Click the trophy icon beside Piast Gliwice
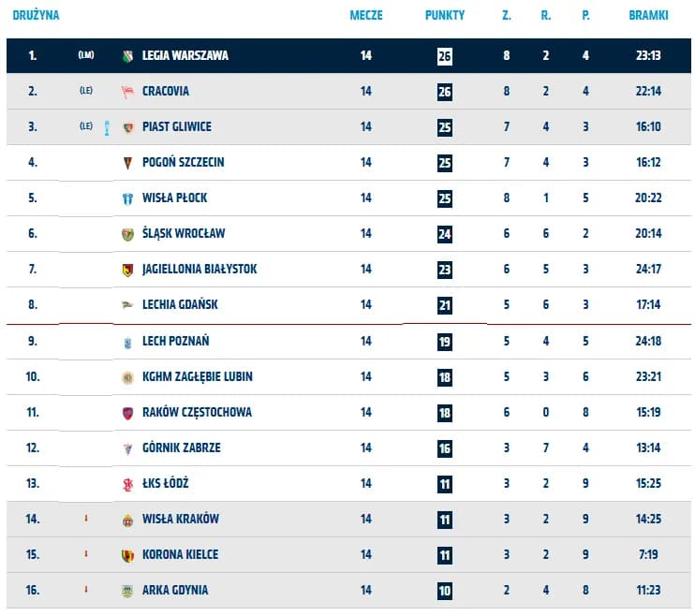 108,127
